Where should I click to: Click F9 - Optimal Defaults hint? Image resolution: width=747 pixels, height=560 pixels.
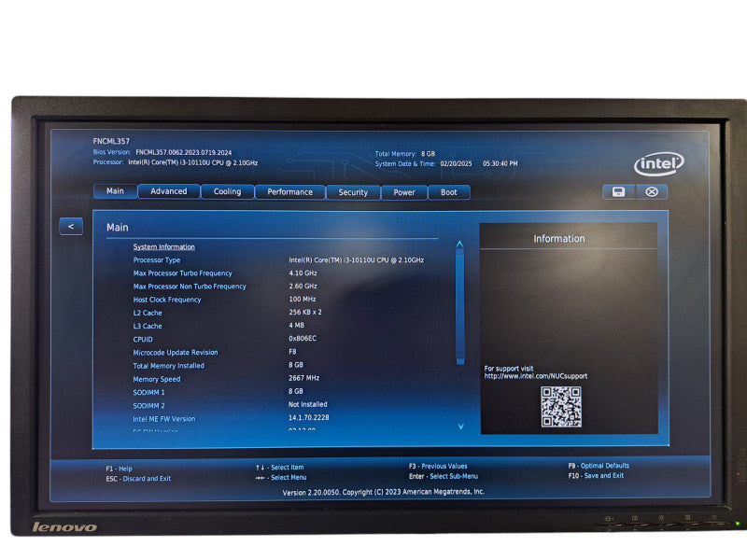[599, 466]
